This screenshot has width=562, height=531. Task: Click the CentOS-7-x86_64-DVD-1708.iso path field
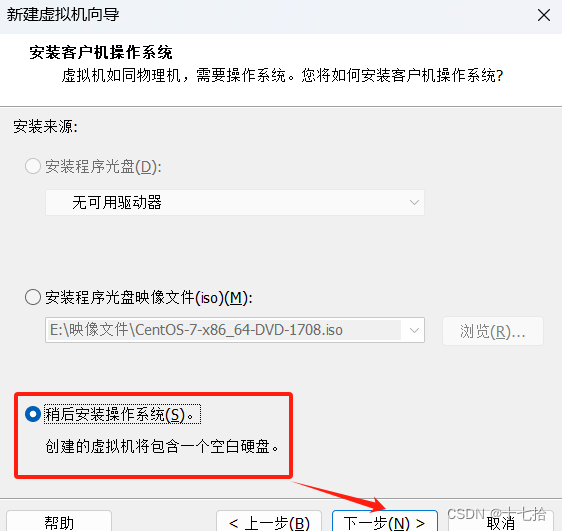pos(224,330)
